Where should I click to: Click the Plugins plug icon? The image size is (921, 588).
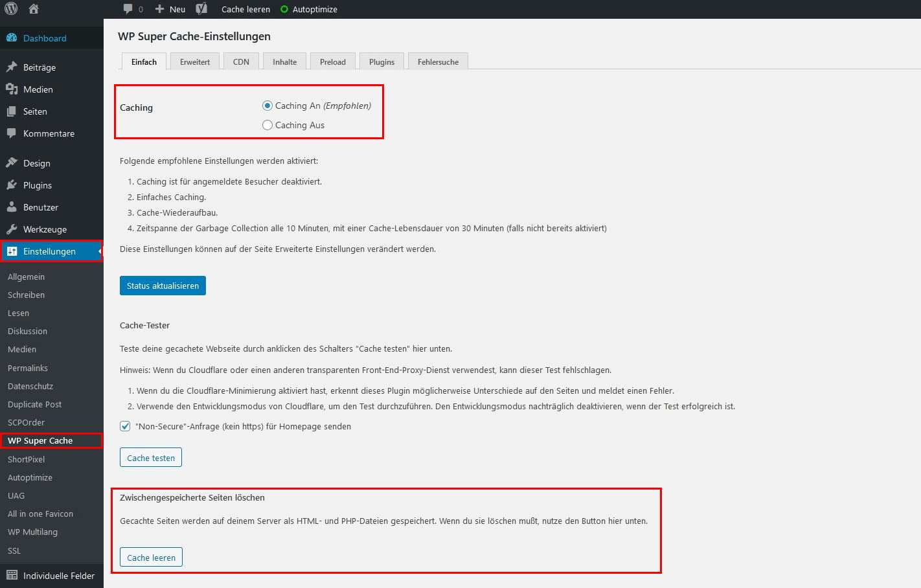click(x=12, y=185)
